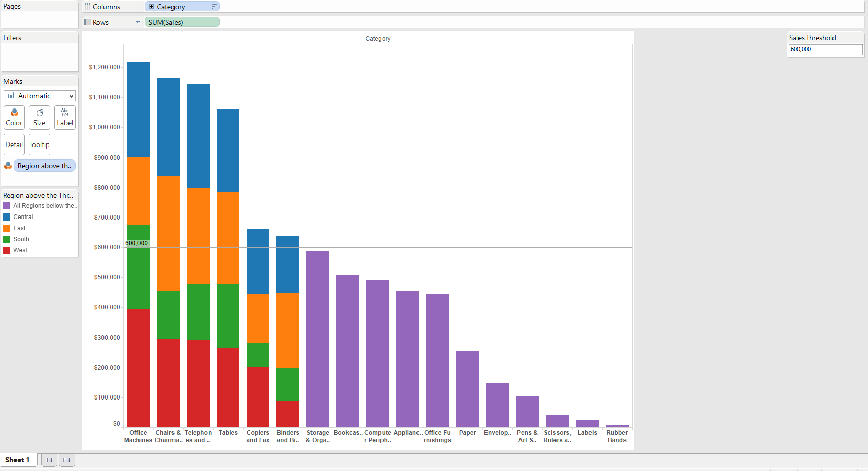Expand the Category pill hierarchy
The height and width of the screenshot is (471, 868).
151,7
